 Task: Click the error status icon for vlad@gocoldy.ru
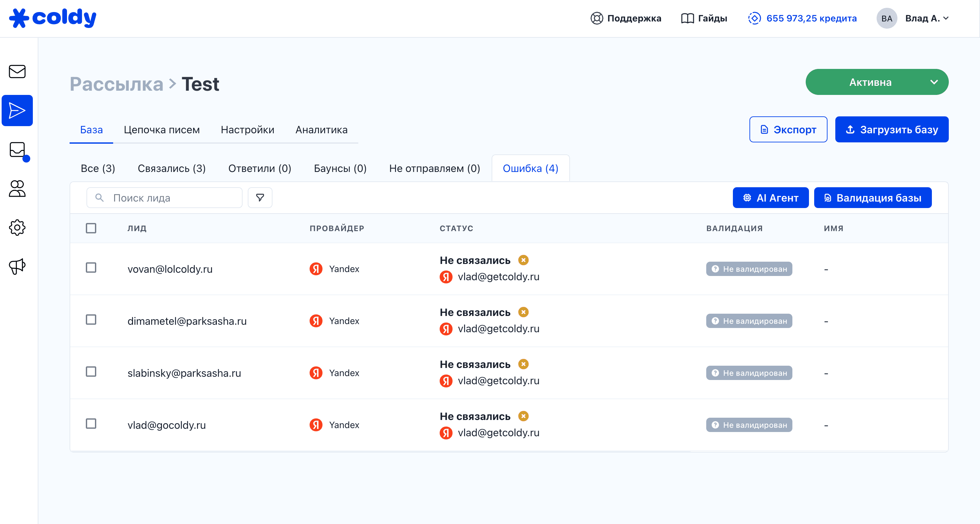point(523,416)
